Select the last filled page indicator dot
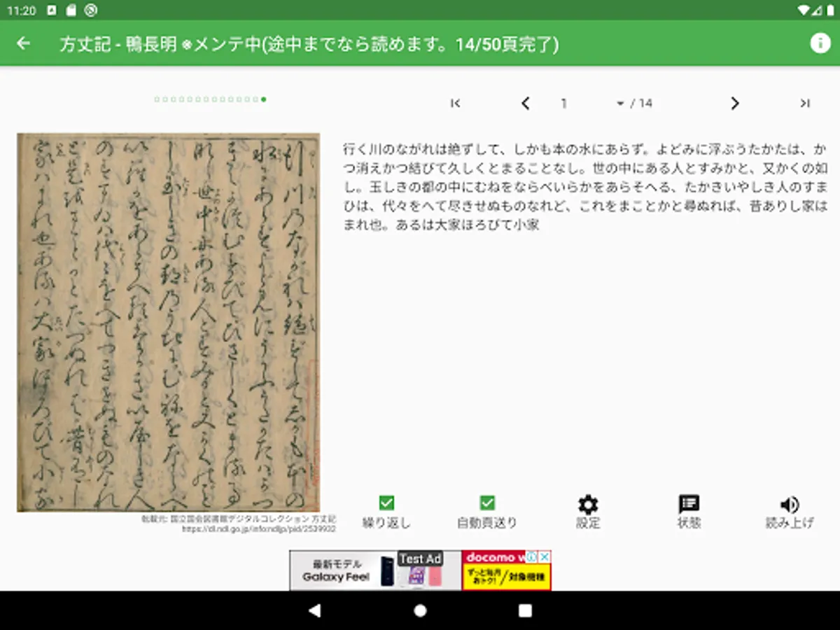840x630 pixels. [263, 99]
